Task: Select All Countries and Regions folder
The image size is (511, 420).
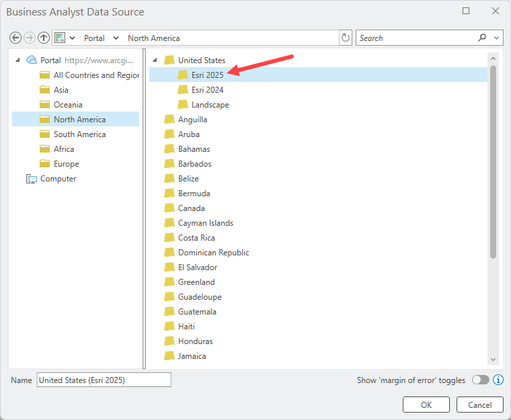Action: pos(89,75)
